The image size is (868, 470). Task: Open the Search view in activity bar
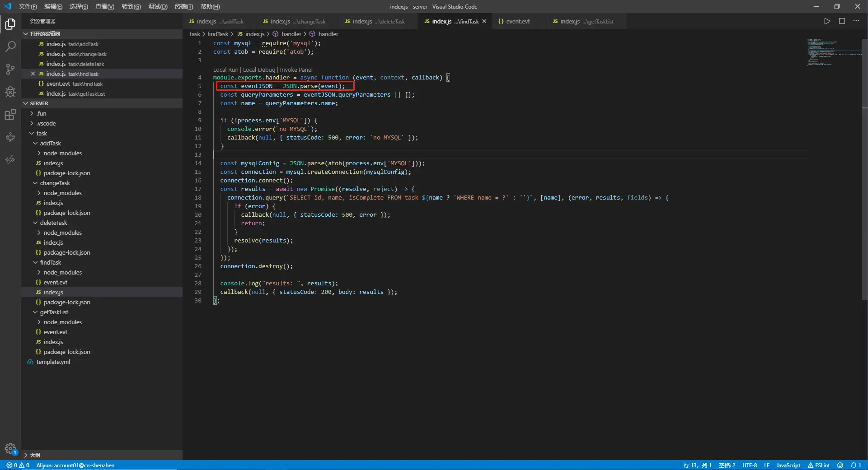[10, 47]
